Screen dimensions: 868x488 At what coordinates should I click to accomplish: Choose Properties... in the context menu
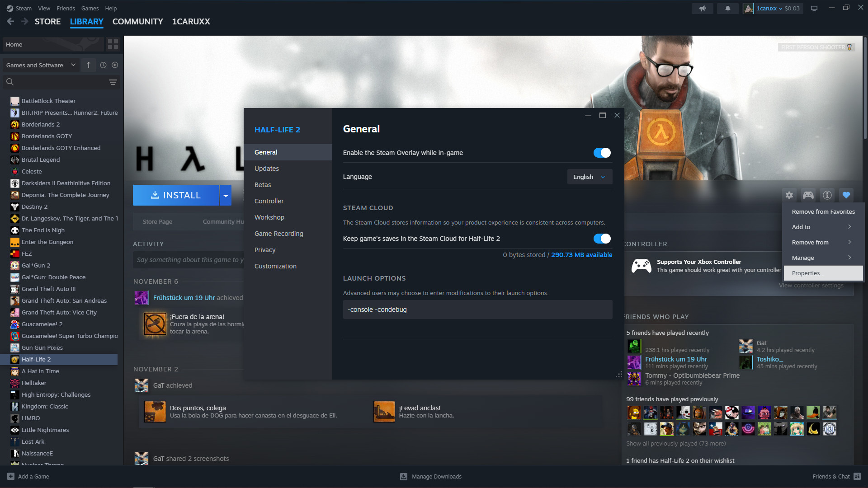click(823, 273)
